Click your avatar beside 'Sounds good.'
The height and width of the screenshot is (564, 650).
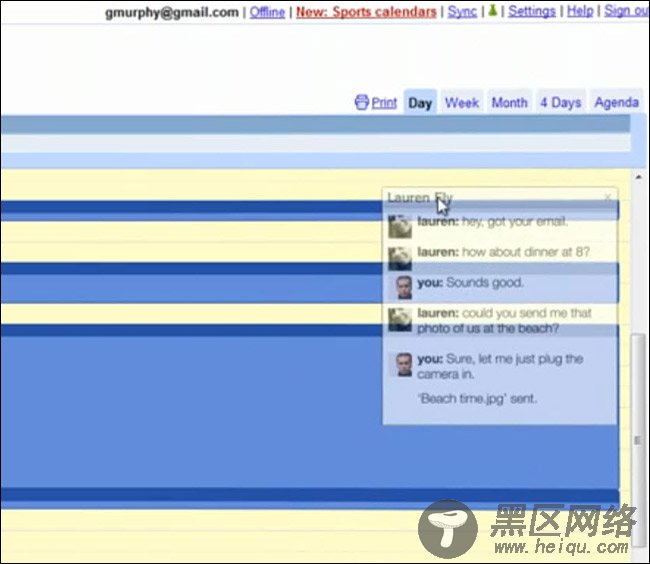point(403,288)
